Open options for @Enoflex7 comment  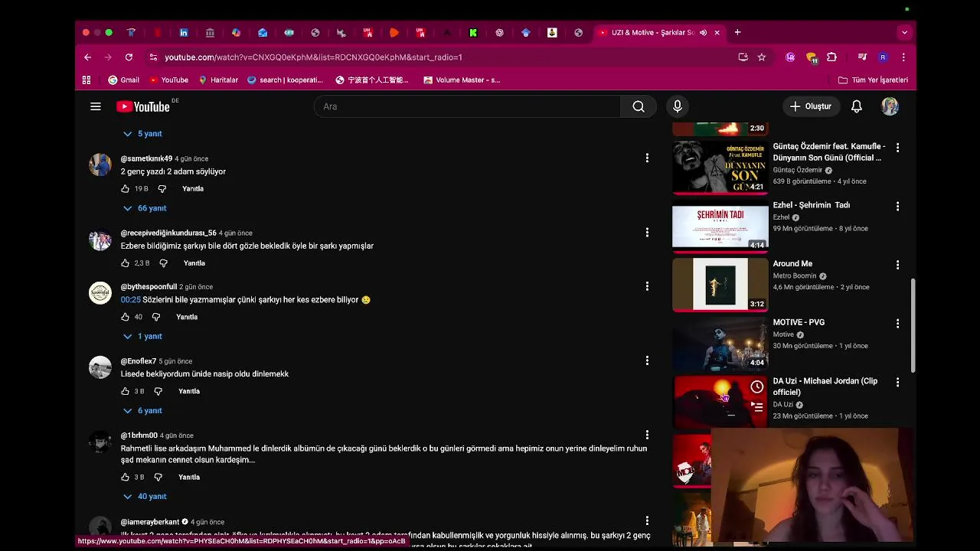(x=647, y=360)
